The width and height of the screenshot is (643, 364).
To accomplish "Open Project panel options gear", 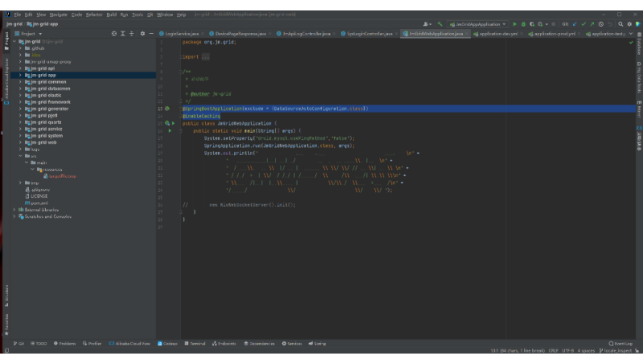I will [x=142, y=34].
